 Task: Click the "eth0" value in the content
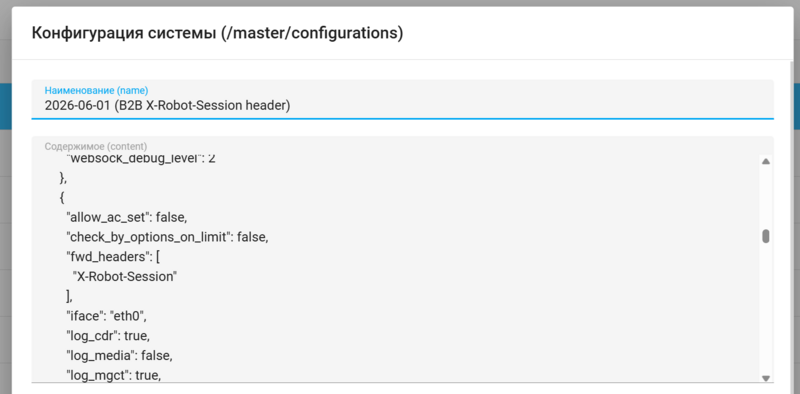click(x=128, y=316)
